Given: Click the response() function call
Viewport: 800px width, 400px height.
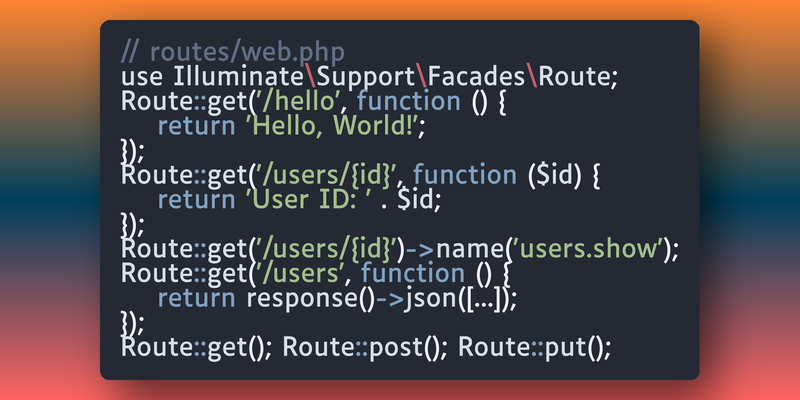Looking at the screenshot, I should pos(311,297).
